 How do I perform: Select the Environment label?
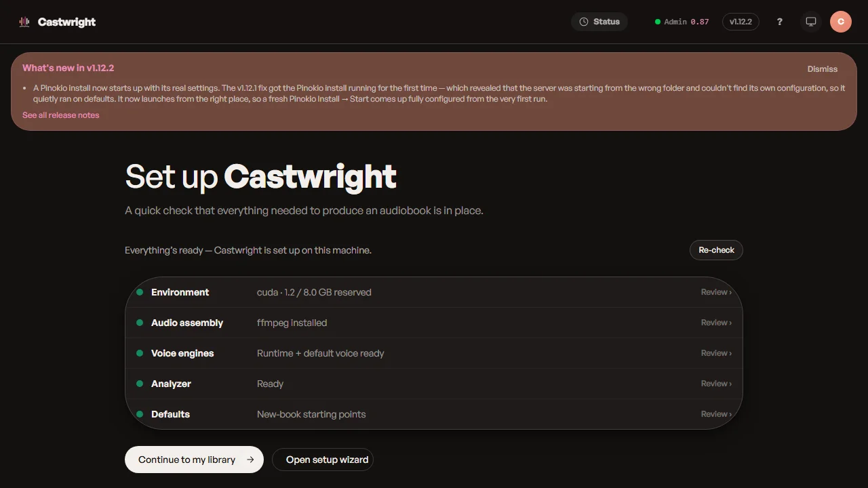(x=180, y=292)
